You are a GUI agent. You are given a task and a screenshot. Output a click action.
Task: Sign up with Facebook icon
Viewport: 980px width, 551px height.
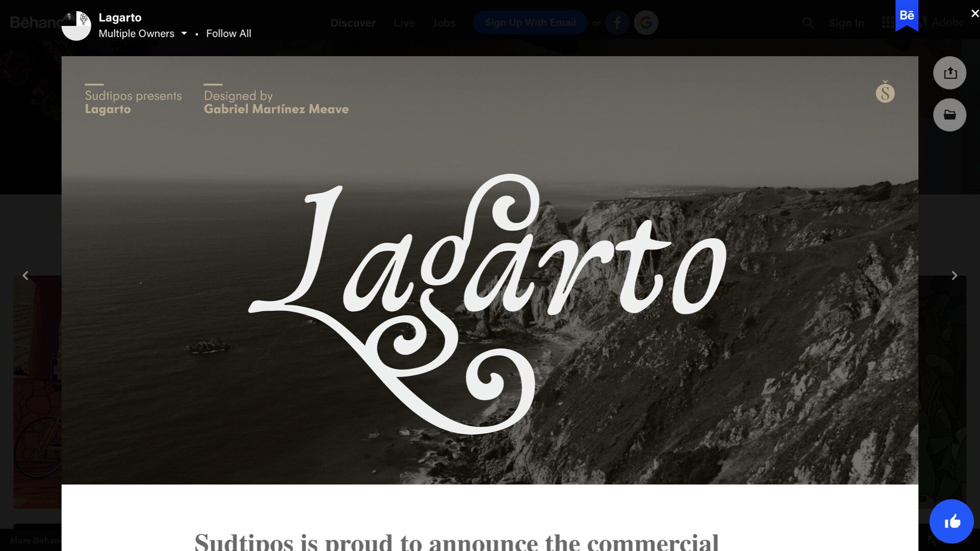point(617,23)
